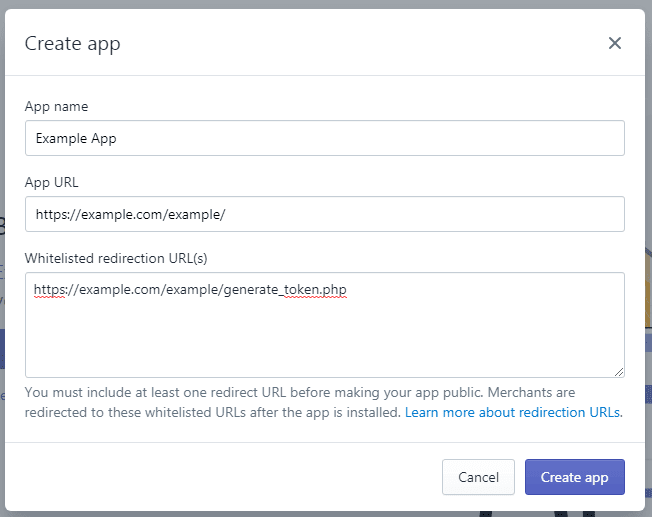Screen dimensions: 652x517
Task: Click the Create app dialog title
Action: click(x=73, y=44)
